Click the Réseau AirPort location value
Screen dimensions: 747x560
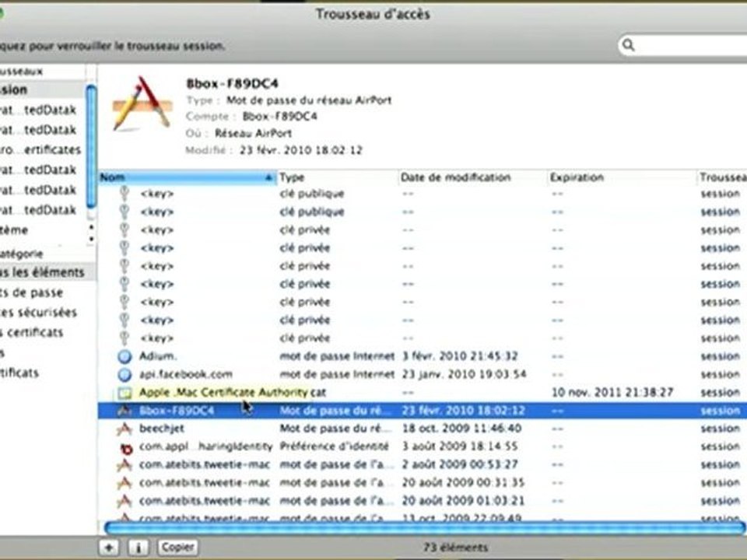[254, 133]
